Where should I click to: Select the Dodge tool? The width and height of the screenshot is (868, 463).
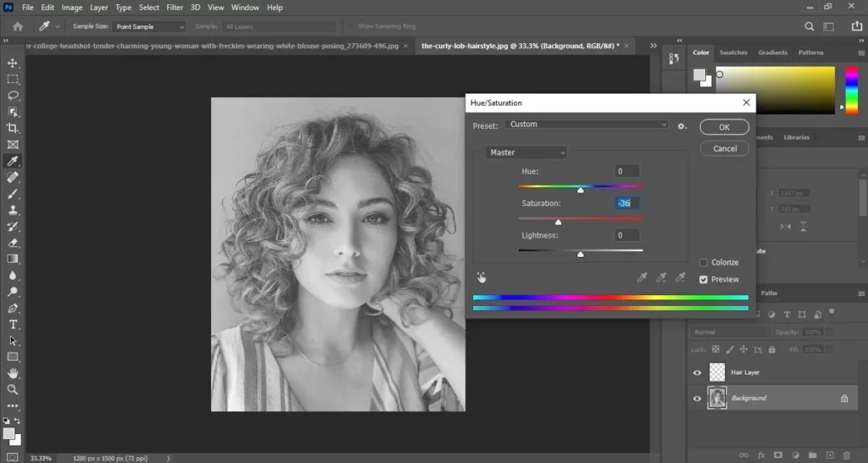coord(13,292)
